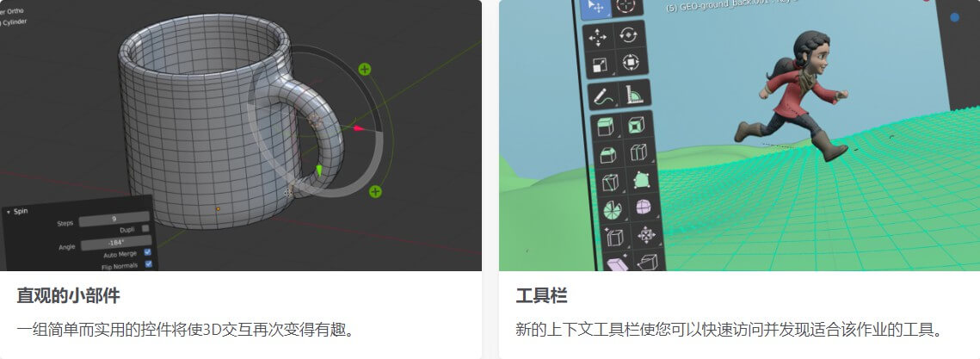Image resolution: width=980 pixels, height=359 pixels.
Task: Uncheck the Flip Normals checkbox
Action: coord(149,264)
